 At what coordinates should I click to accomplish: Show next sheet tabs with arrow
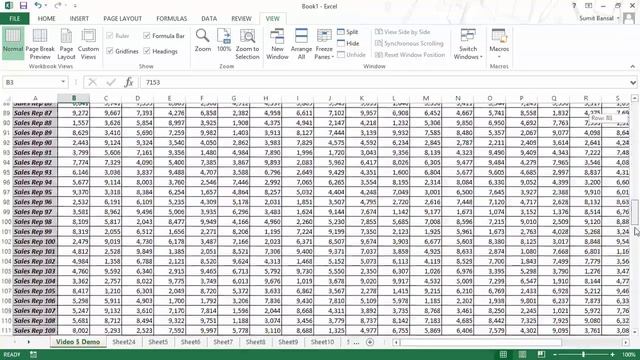pos(29,342)
